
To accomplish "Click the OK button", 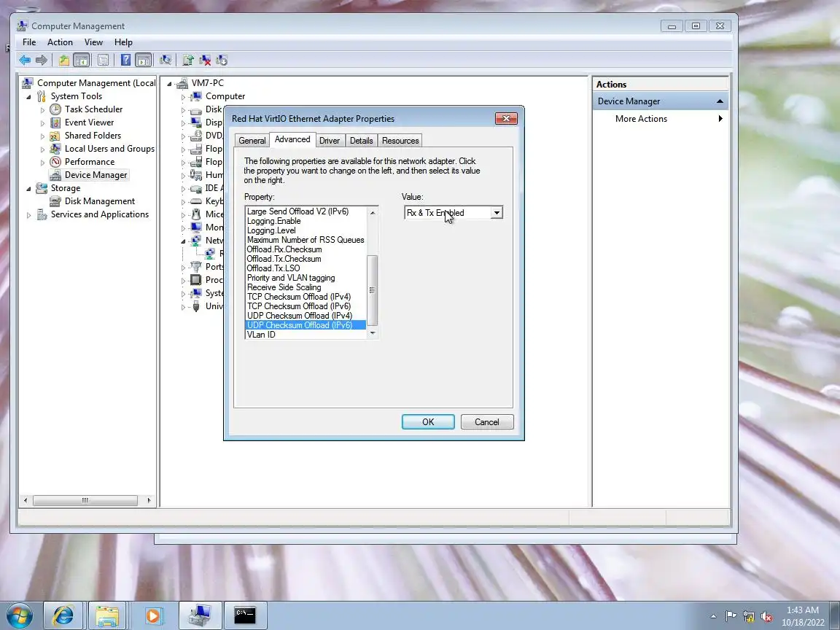I will (428, 421).
